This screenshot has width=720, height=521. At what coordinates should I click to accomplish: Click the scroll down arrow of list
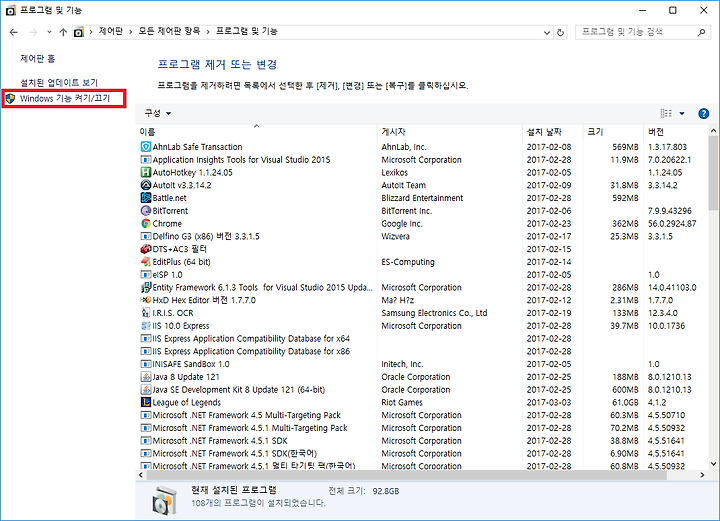713,464
